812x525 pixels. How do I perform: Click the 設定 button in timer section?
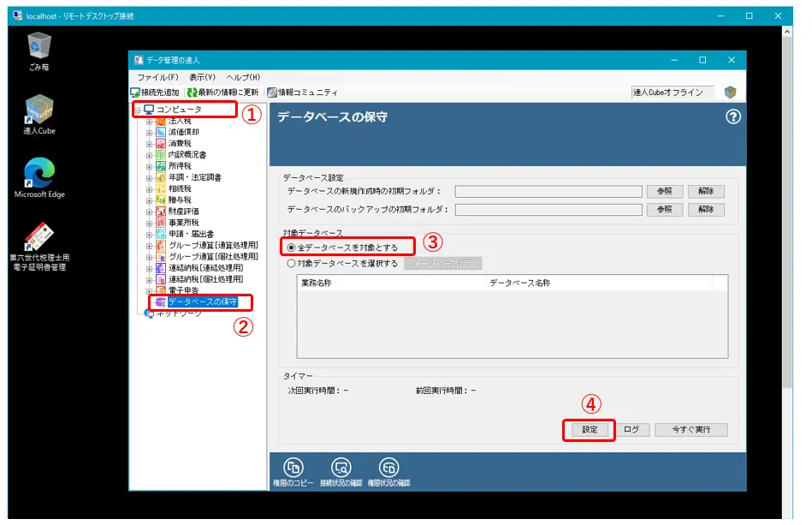click(590, 430)
